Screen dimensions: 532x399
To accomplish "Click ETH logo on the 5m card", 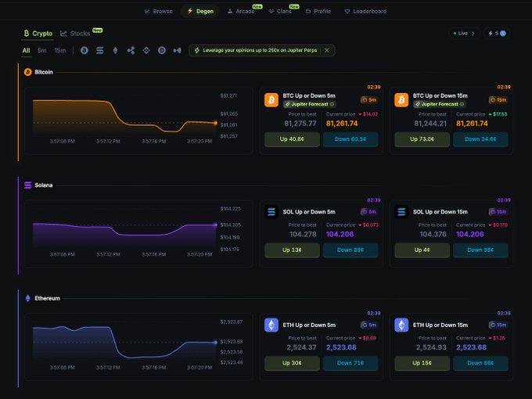I will (x=271, y=325).
